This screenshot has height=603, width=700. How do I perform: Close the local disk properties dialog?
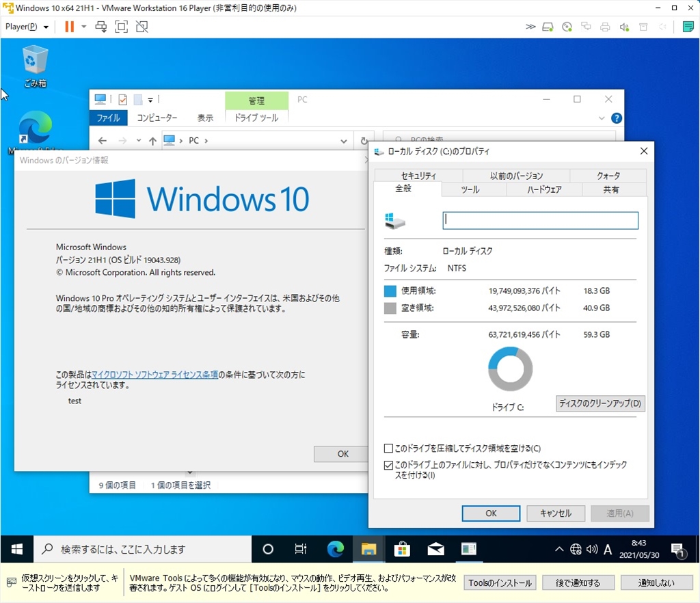[x=644, y=151]
